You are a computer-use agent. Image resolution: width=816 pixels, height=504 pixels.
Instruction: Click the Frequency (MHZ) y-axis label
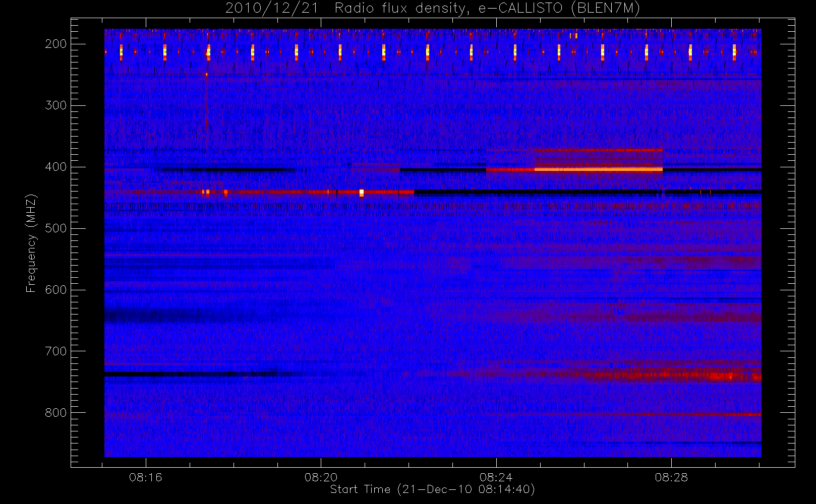[31, 243]
